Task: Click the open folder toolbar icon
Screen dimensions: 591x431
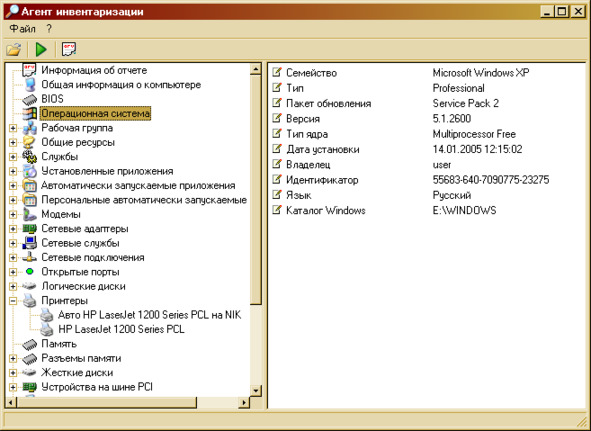Action: tap(13, 49)
